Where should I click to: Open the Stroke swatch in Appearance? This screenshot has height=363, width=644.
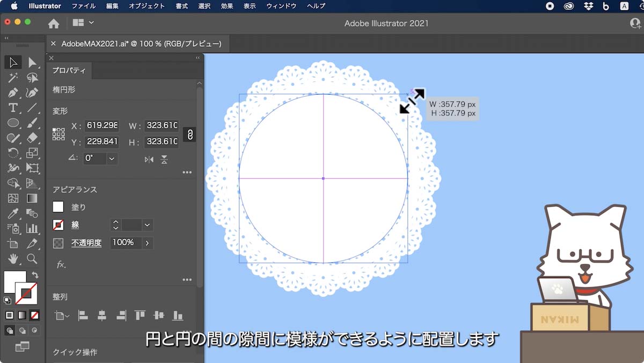pyautogui.click(x=58, y=225)
